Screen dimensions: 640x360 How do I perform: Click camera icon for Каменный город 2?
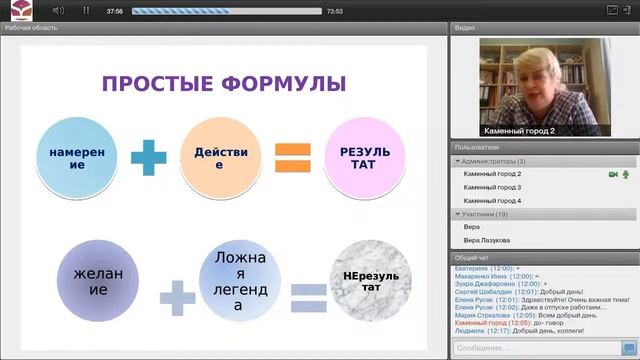point(613,174)
